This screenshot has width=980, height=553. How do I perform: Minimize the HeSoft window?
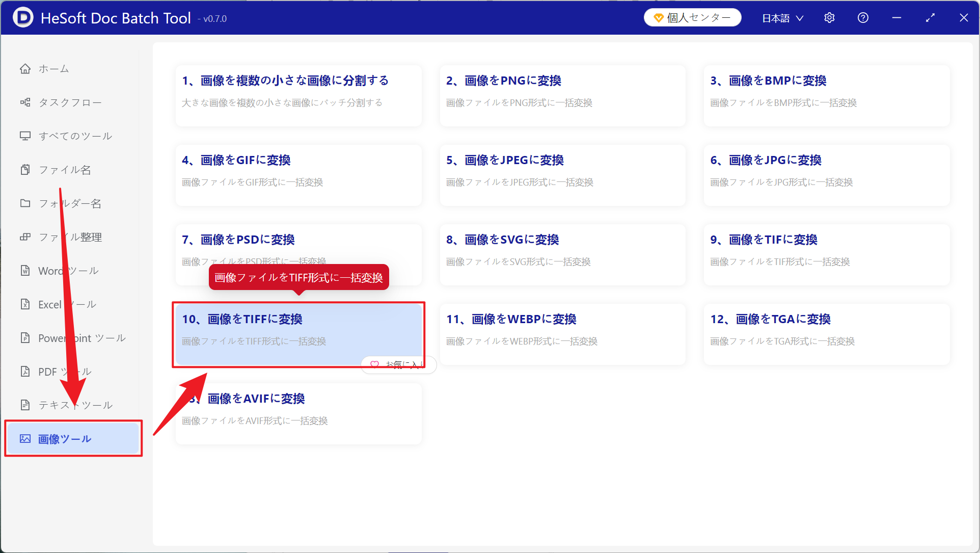[x=896, y=18]
